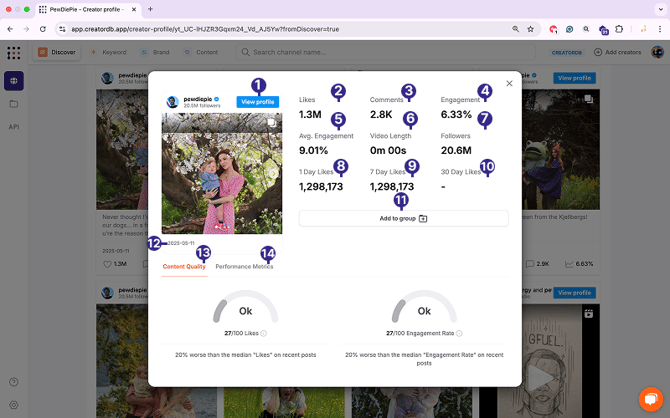This screenshot has width=670, height=418.
Task: Select the globe Discover icon in sidebar
Action: pos(14,81)
